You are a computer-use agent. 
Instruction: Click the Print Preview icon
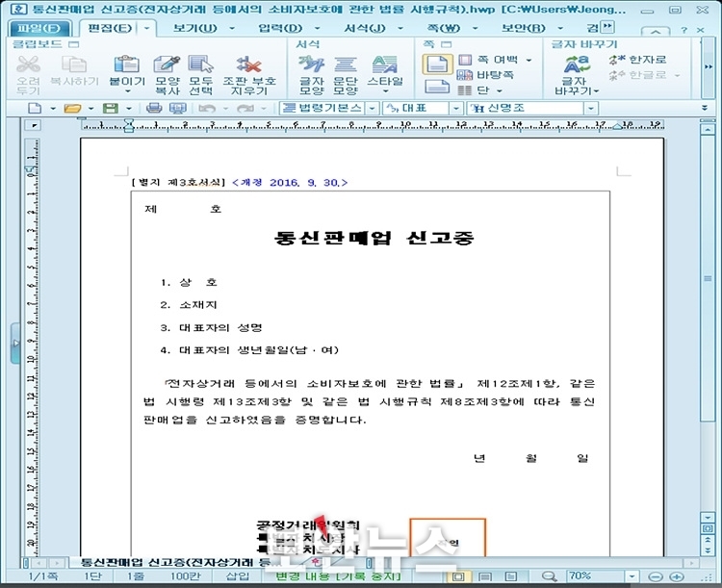coord(178,108)
